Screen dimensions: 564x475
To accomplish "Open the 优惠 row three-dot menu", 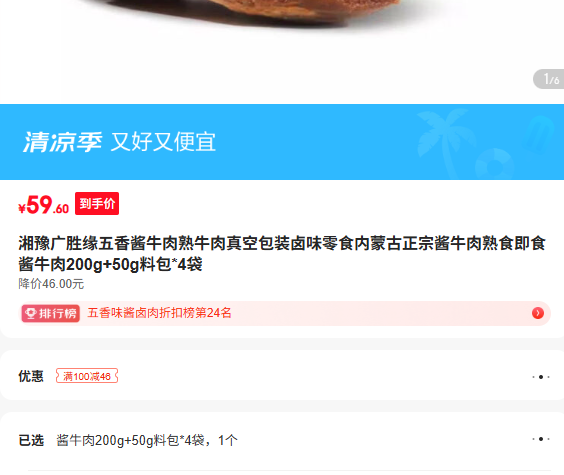I will point(541,377).
